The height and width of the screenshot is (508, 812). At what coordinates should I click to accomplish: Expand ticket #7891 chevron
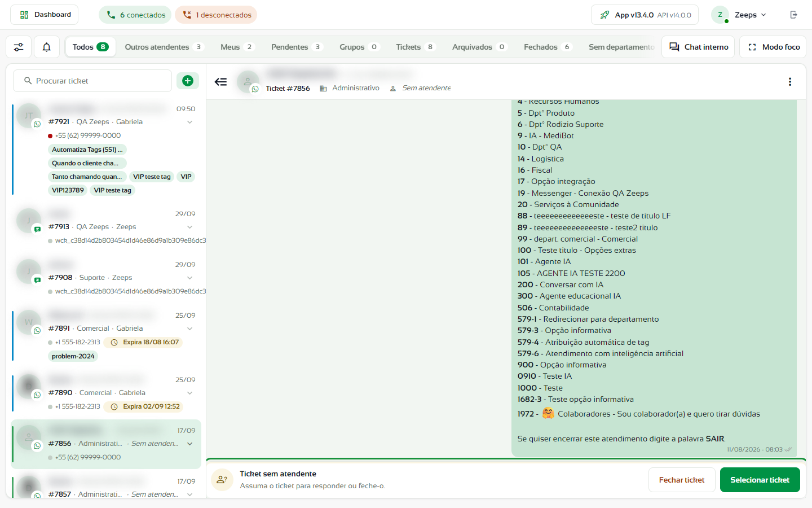click(190, 329)
